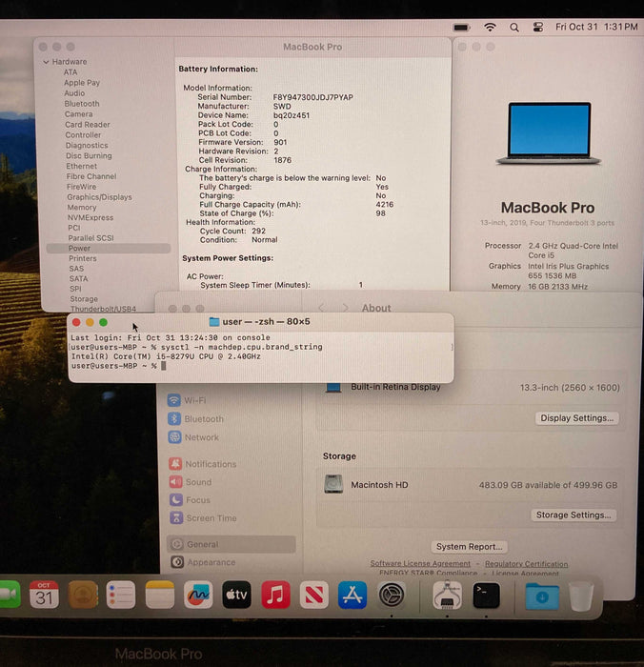Collapse the Hardware tree section
This screenshot has width=644, height=667.
point(46,62)
